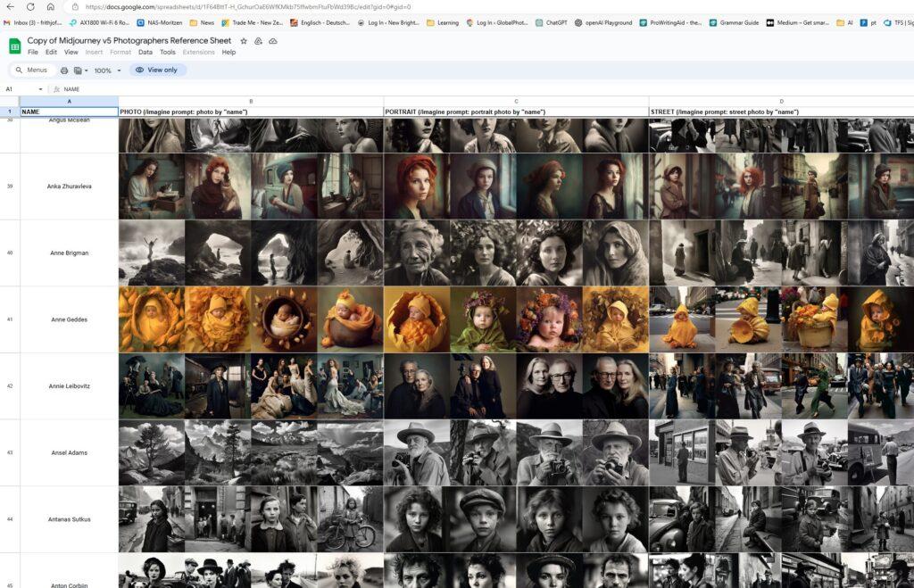Open the Data menu
The width and height of the screenshot is (914, 588).
tap(145, 53)
